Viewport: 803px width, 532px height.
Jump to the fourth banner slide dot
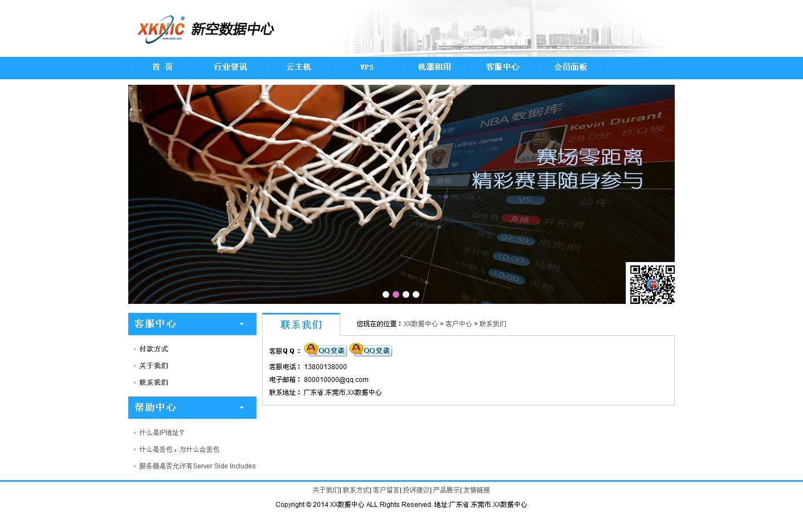[x=416, y=294]
